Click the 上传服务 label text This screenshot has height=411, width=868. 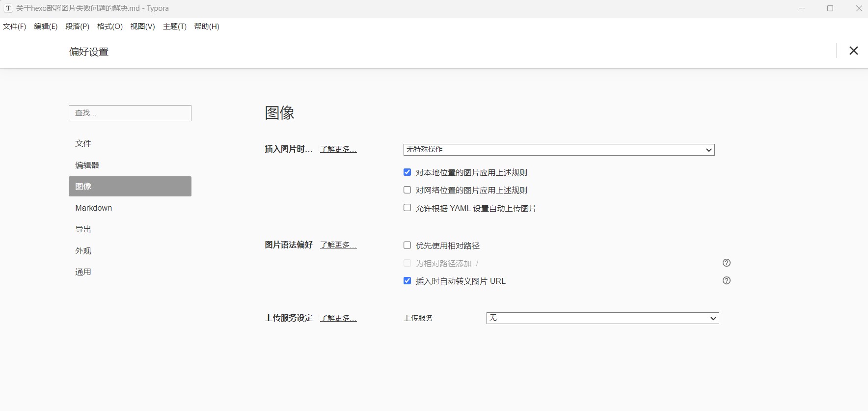coord(418,318)
